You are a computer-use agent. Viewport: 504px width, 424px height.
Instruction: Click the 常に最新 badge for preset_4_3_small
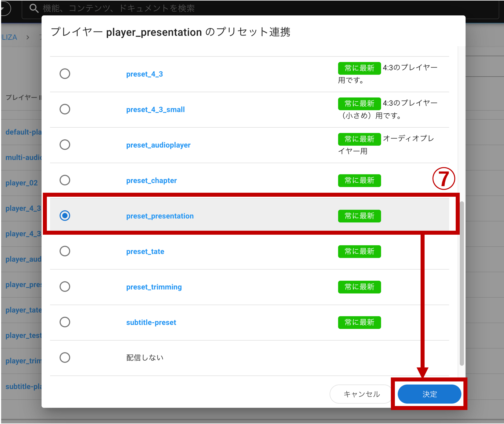(359, 104)
